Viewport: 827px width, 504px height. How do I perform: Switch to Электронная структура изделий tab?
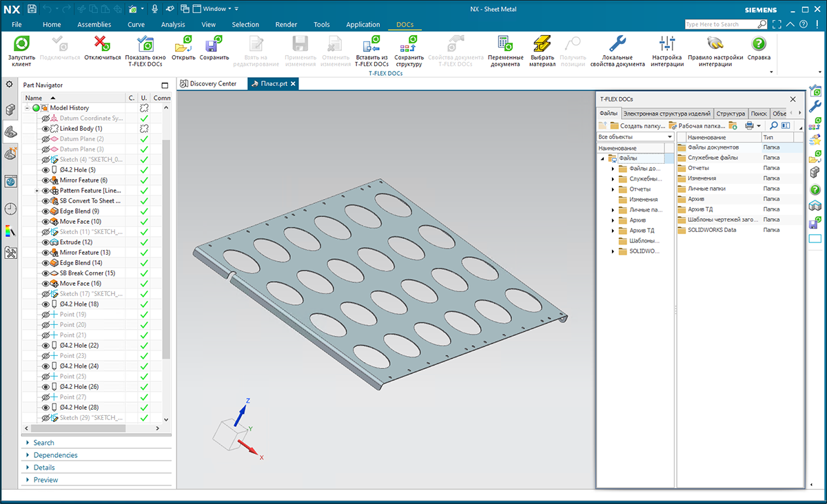666,114
